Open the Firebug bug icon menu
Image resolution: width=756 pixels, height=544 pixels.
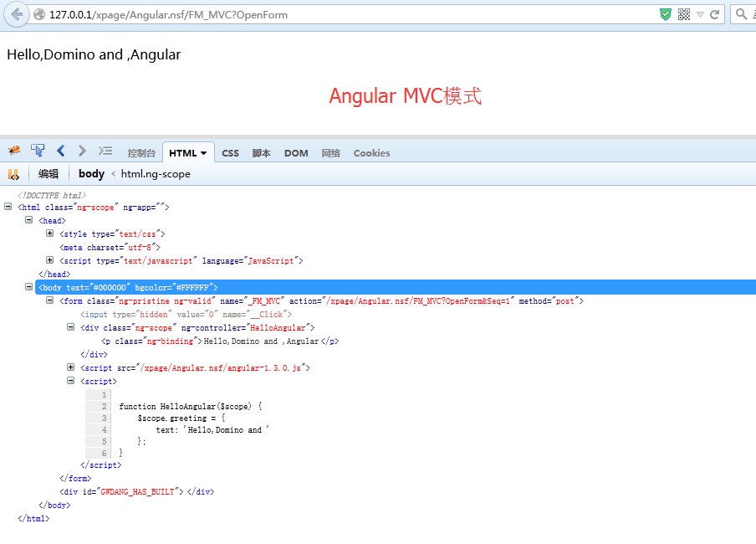point(14,151)
